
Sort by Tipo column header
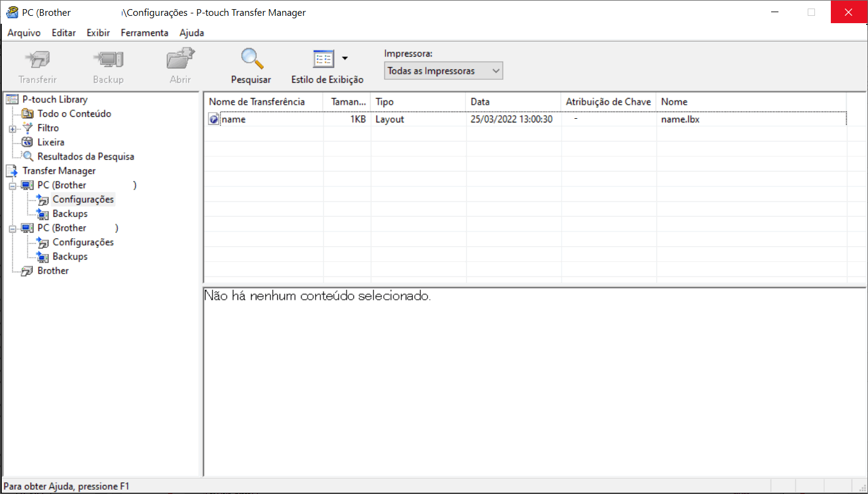pos(418,102)
